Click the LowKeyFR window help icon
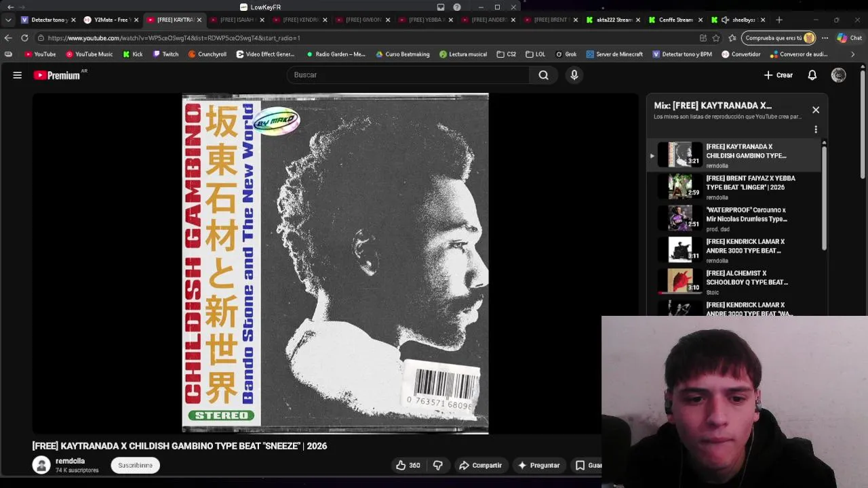The image size is (868, 488). pos(457,7)
